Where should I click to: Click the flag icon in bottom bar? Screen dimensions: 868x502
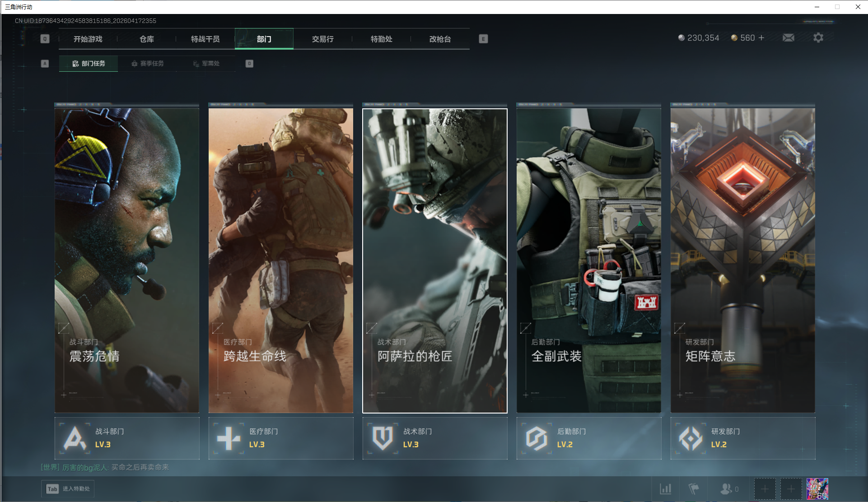(x=693, y=488)
